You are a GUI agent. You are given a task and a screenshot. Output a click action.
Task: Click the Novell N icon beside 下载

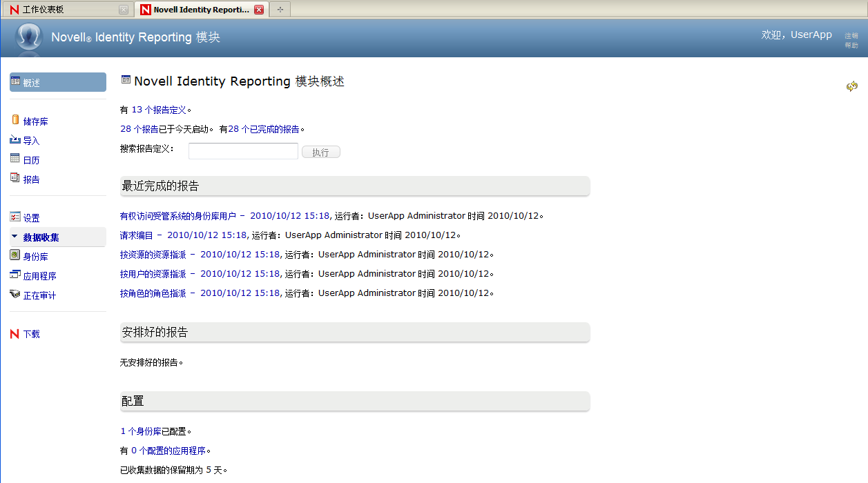(15, 334)
